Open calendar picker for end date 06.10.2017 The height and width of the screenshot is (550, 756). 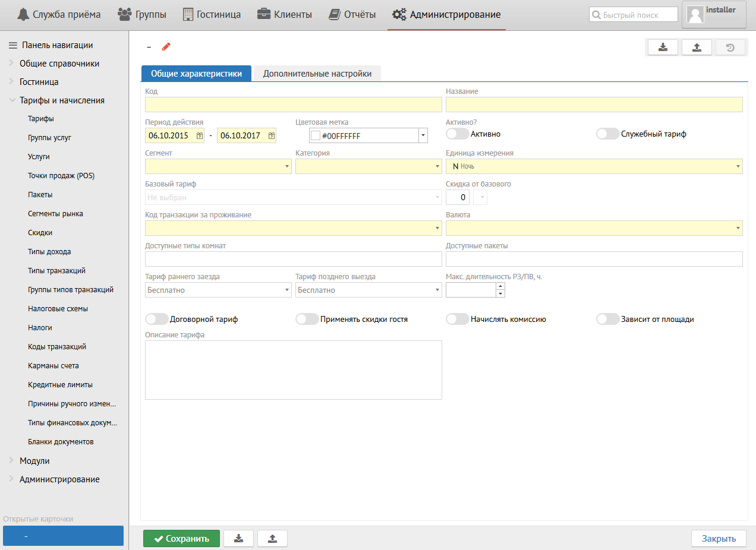272,135
